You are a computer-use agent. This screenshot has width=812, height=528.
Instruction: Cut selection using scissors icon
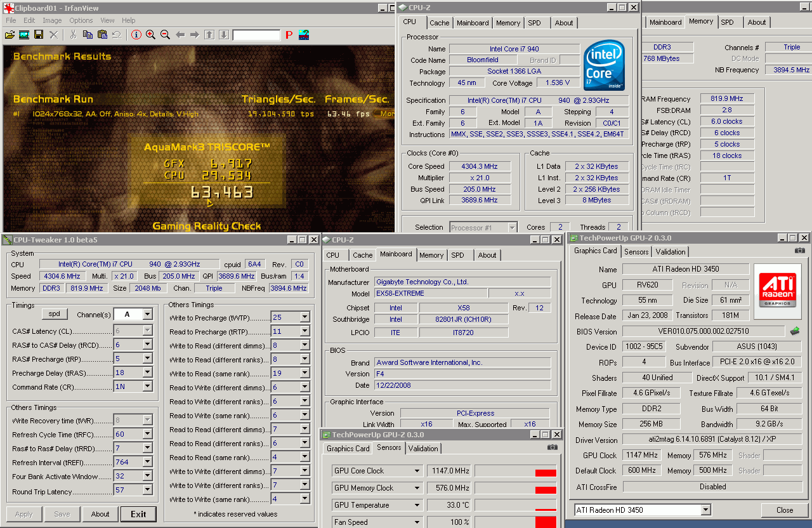(73, 35)
